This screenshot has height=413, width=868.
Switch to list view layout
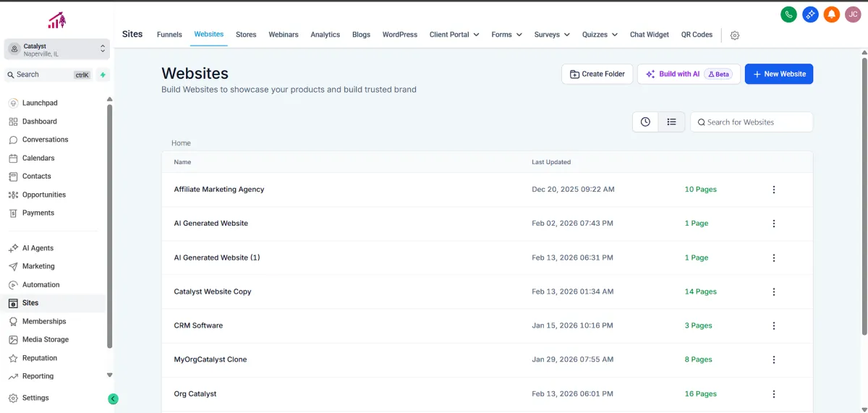click(x=671, y=122)
